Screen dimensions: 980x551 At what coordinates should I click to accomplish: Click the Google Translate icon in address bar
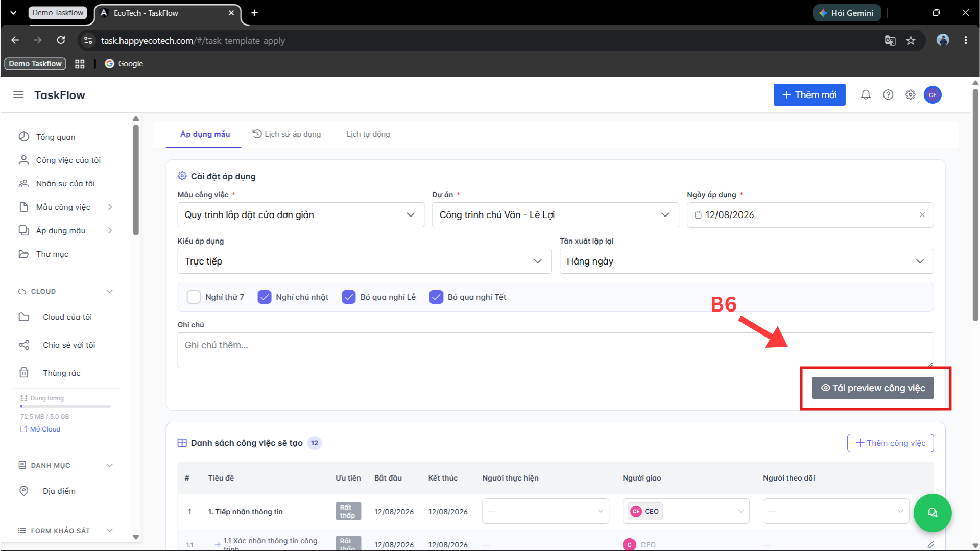[x=890, y=41]
